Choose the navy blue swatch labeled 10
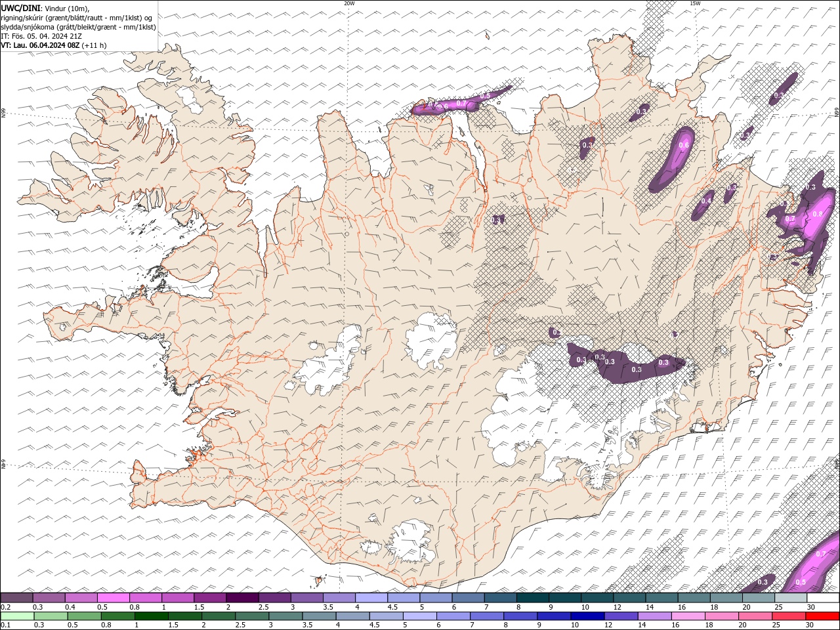This screenshot has width=840, height=630. [x=587, y=616]
